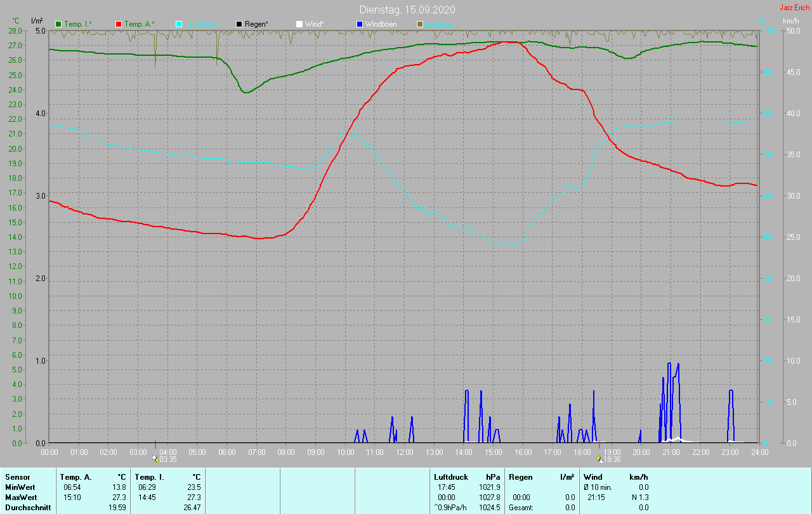Click the "Wind" table column header
The width and height of the screenshot is (812, 514).
(593, 477)
